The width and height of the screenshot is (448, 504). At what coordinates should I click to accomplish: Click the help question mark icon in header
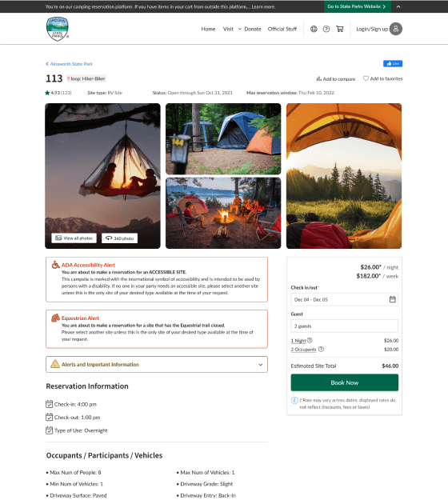pos(326,29)
